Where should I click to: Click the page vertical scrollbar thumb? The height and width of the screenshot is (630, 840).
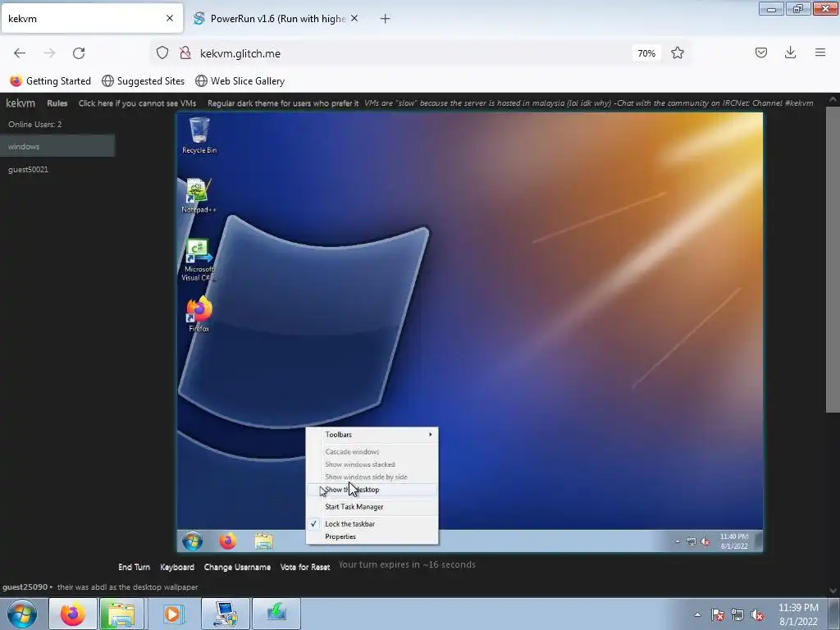pos(833,260)
